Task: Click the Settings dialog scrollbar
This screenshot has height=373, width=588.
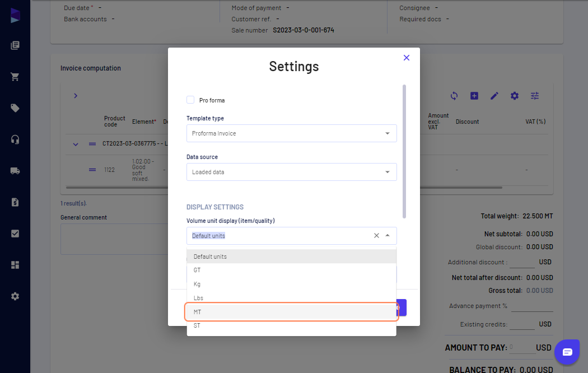Action: [x=404, y=151]
